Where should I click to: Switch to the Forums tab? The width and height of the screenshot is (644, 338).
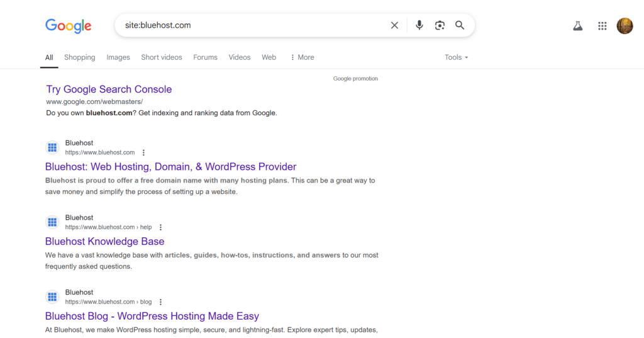(206, 57)
